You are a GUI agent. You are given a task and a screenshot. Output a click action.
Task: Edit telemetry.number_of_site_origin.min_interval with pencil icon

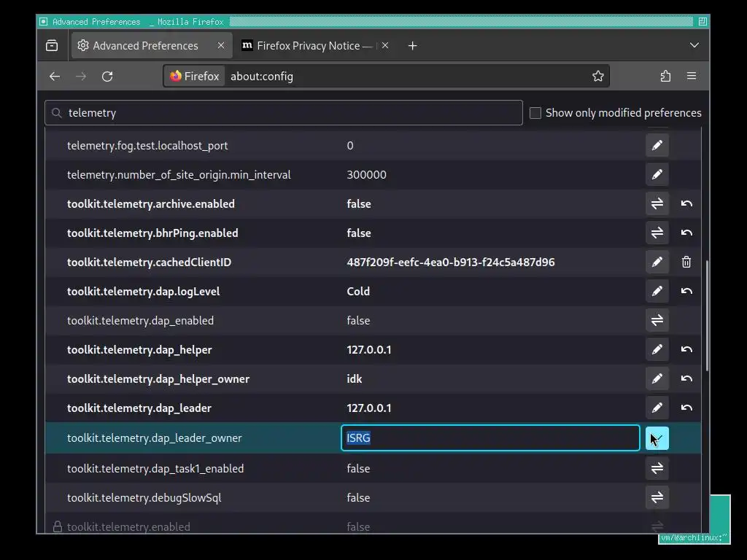[657, 174]
